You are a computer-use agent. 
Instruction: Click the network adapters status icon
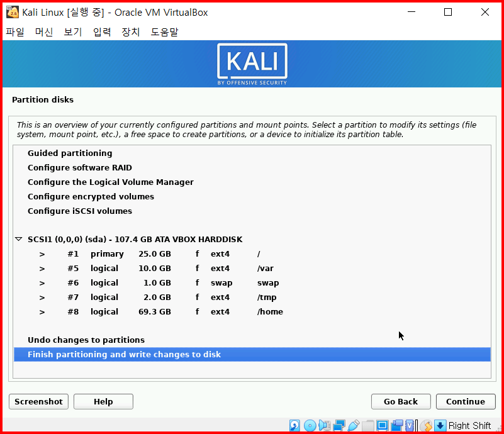pyautogui.click(x=339, y=425)
